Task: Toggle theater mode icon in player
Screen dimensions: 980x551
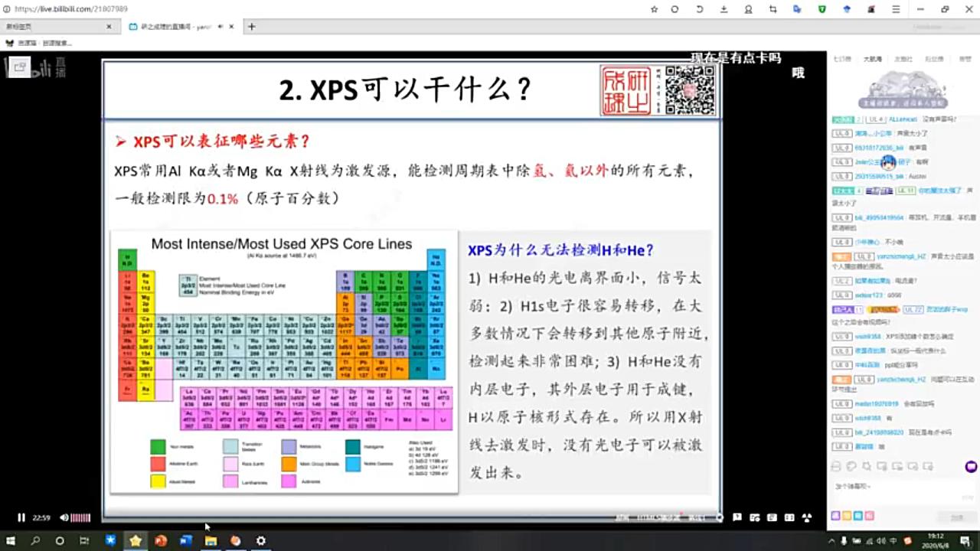Action: click(x=789, y=517)
